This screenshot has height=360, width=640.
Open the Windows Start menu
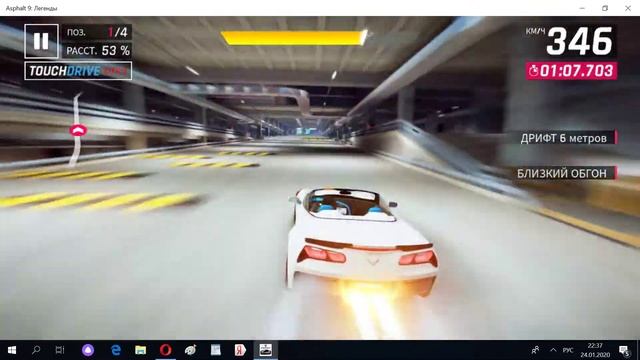coord(12,350)
